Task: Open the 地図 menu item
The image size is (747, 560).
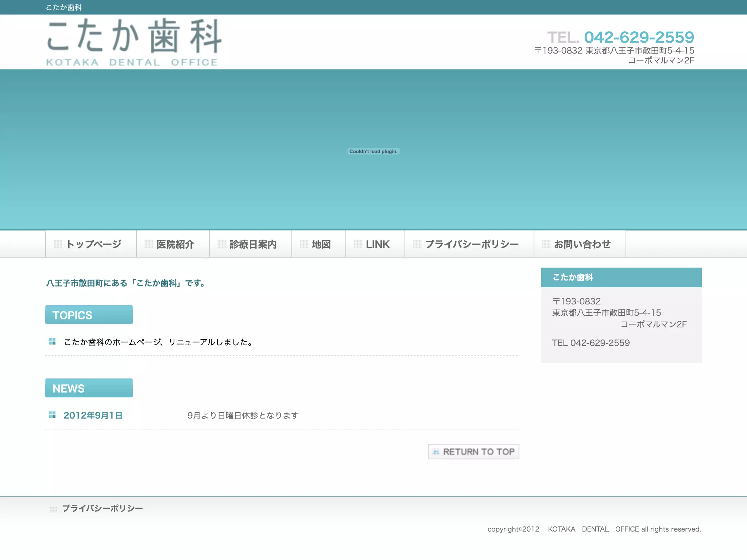Action: [319, 244]
